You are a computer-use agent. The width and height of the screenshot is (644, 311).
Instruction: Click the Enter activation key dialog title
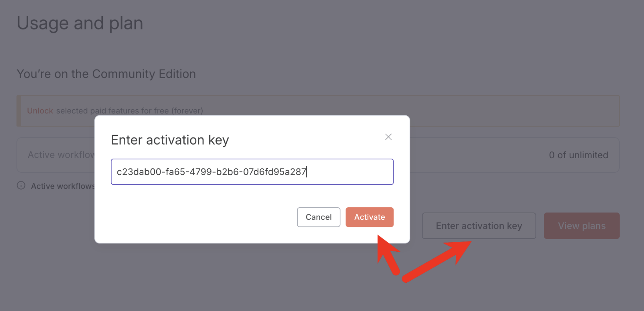coord(170,140)
